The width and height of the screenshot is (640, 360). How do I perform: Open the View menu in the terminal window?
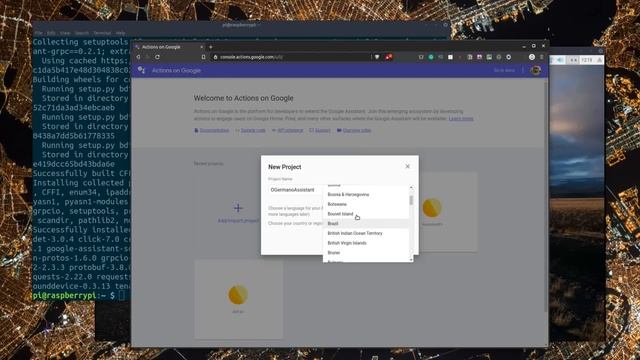[64, 33]
